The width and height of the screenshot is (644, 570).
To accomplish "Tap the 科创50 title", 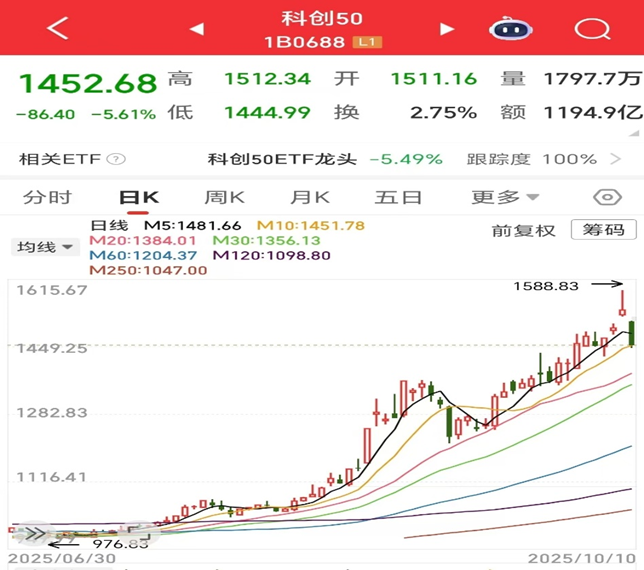I will pos(322,18).
